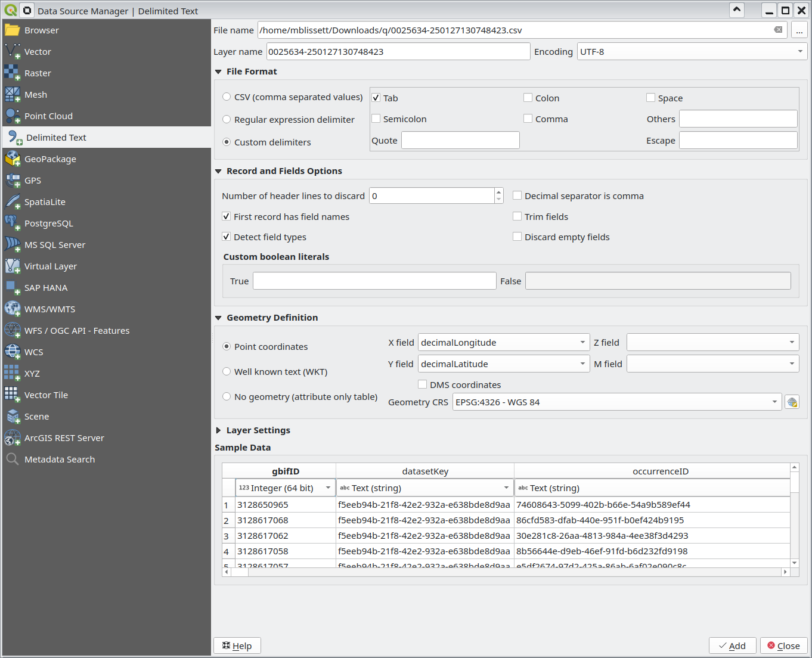Click the Layer name input field
Screen dimensions: 812x658
point(398,52)
